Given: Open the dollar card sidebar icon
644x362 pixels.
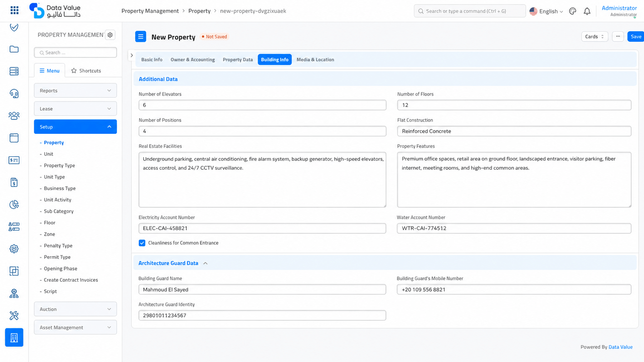Looking at the screenshot, I should (14, 160).
